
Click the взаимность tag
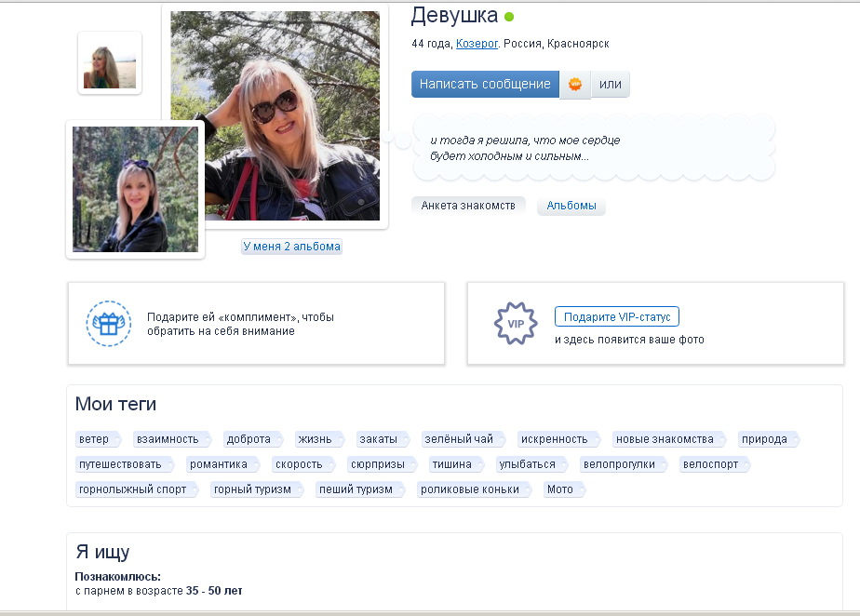(x=171, y=439)
